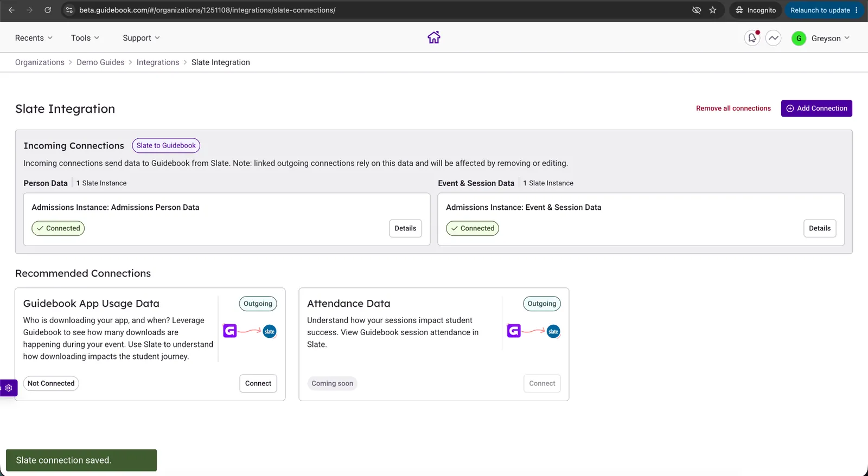868x476 pixels.
Task: Go to Organizations breadcrumb
Action: pyautogui.click(x=40, y=62)
